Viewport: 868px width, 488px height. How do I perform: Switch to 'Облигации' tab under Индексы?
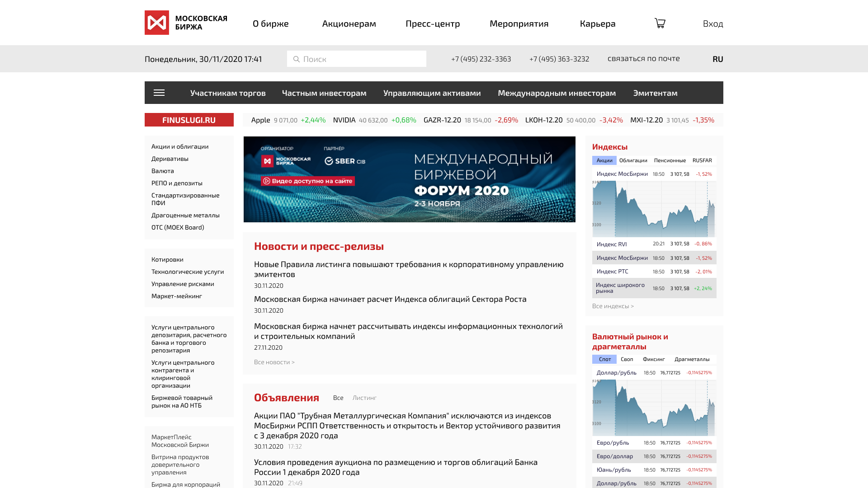click(633, 160)
